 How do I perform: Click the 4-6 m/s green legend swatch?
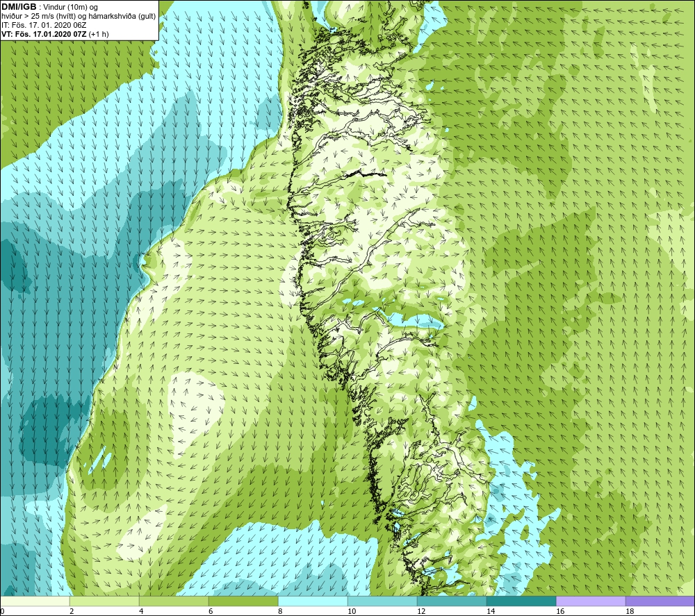(174, 601)
